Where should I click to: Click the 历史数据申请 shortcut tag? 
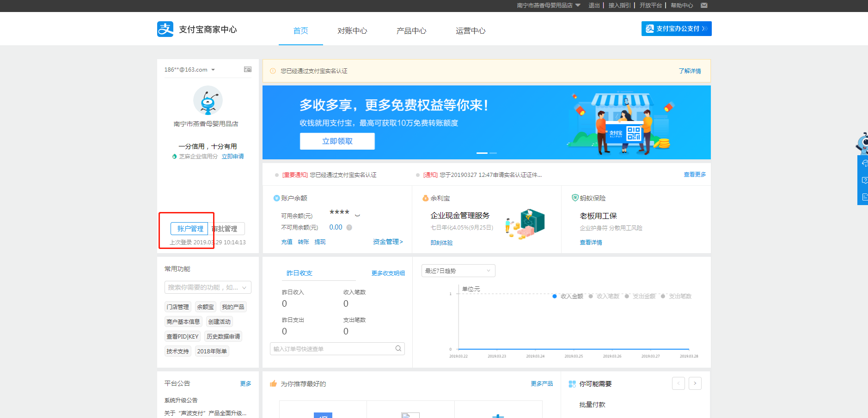tap(223, 336)
